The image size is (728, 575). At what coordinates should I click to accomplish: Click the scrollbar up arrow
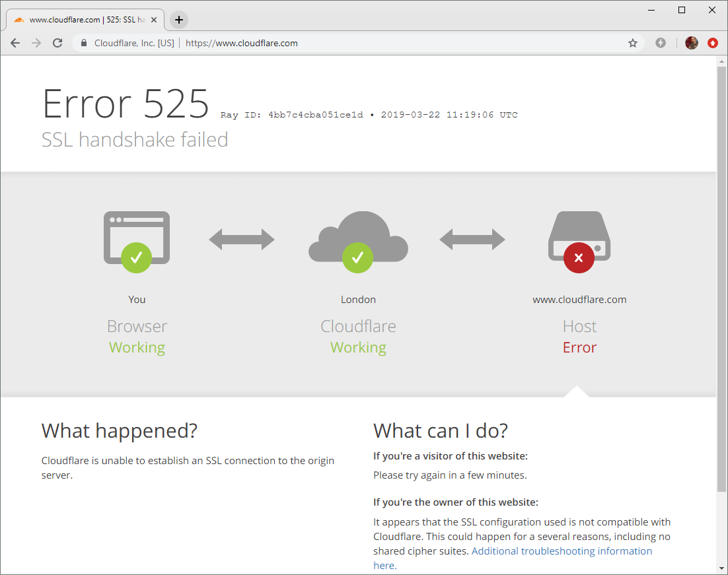[x=721, y=61]
